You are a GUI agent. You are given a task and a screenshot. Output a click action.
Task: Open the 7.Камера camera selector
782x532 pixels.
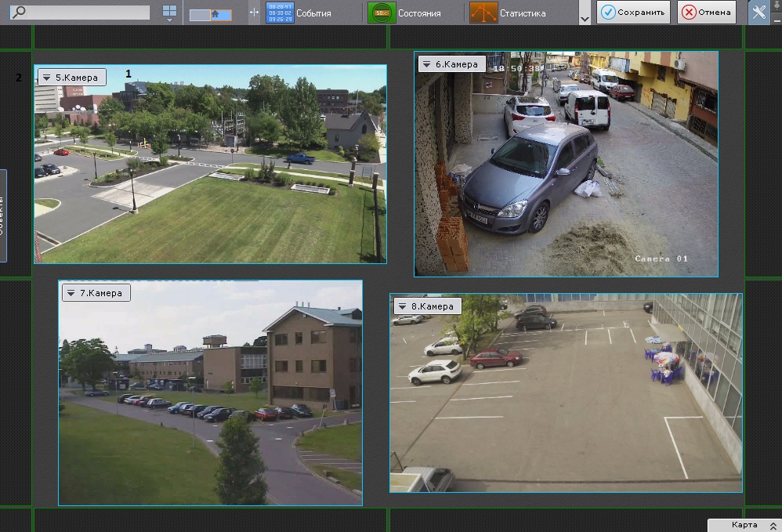click(x=71, y=293)
